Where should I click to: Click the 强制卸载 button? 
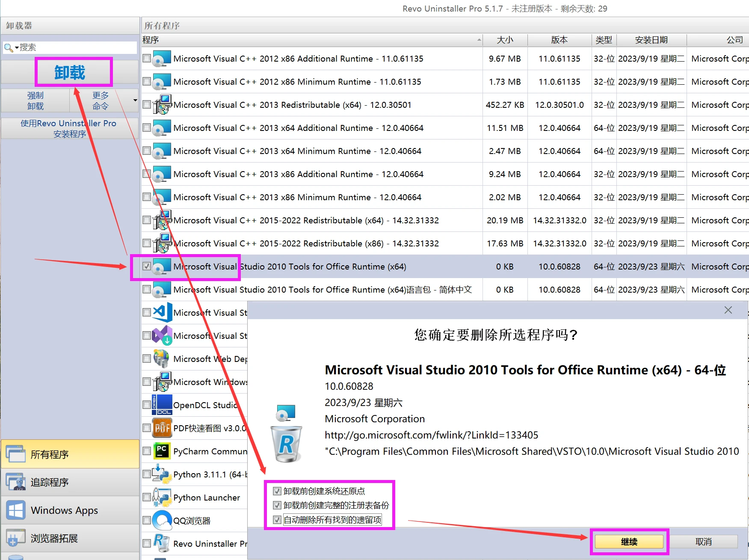click(x=36, y=101)
